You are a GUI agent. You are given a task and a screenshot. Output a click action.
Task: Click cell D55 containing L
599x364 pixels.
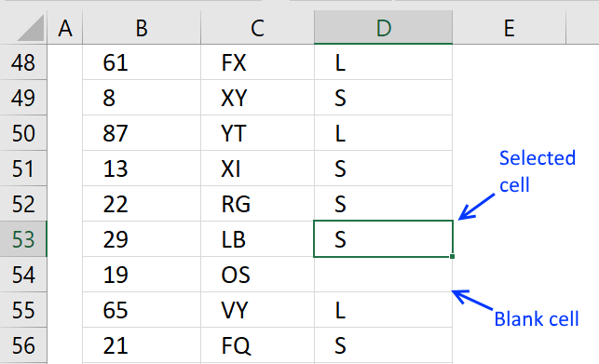tap(383, 310)
